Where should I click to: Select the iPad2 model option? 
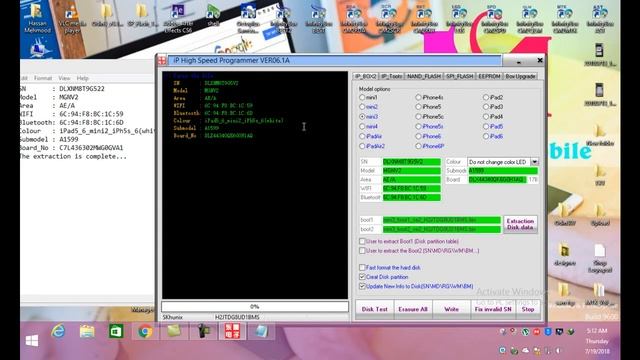pyautogui.click(x=486, y=98)
